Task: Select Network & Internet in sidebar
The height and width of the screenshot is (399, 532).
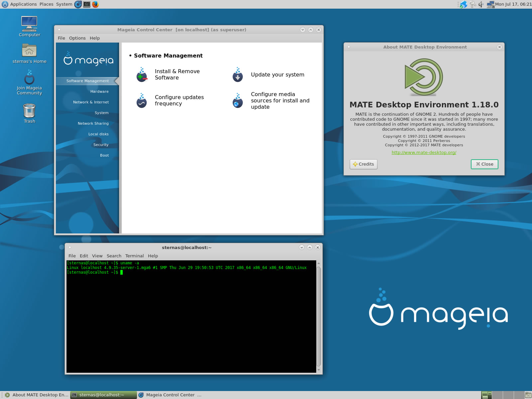Action: click(91, 102)
